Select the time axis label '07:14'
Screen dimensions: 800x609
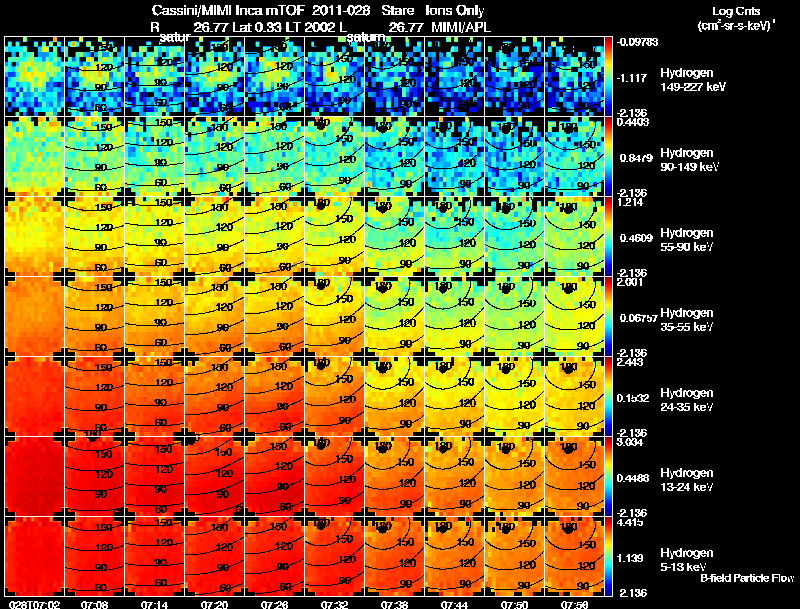tap(154, 604)
